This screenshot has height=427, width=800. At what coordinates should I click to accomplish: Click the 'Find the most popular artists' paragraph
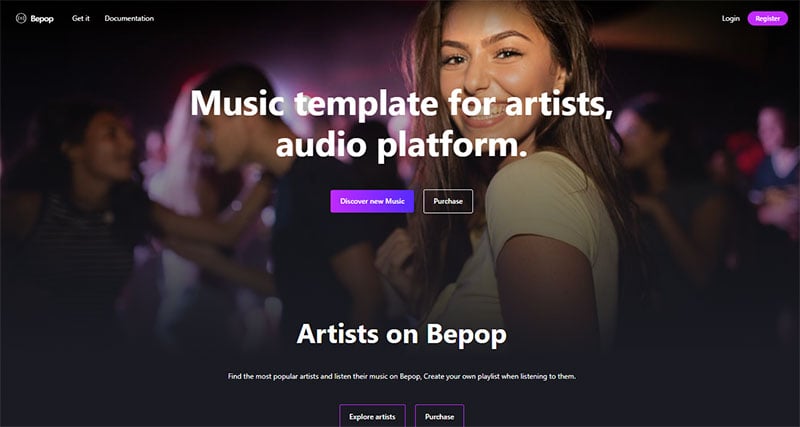(x=402, y=376)
